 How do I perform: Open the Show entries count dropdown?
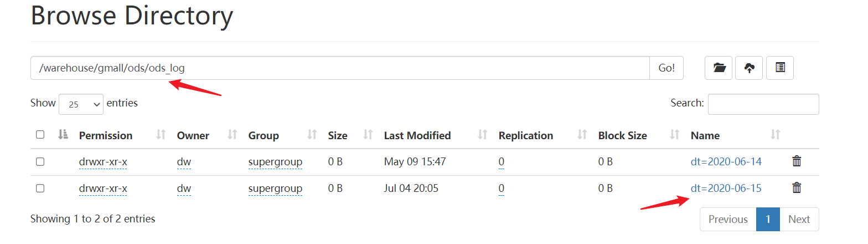[81, 104]
